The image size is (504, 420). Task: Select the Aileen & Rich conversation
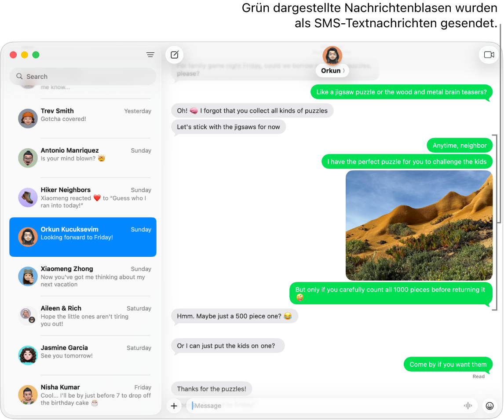click(x=83, y=316)
